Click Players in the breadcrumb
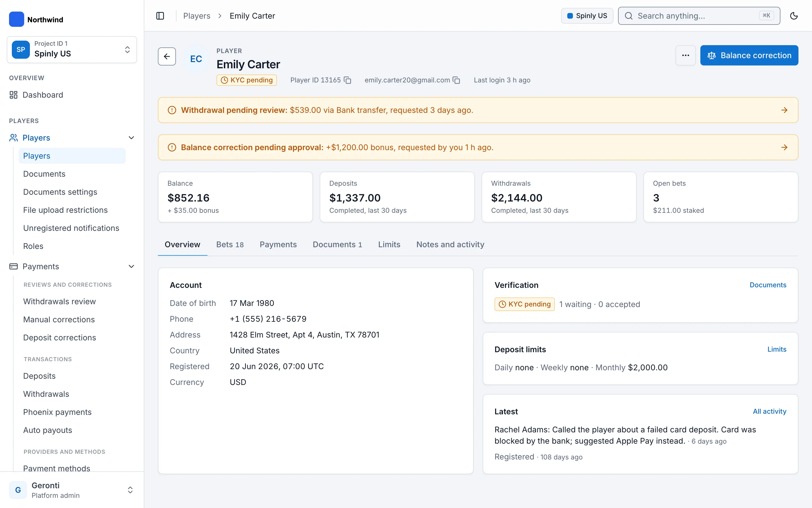The height and width of the screenshot is (508, 812). click(197, 16)
